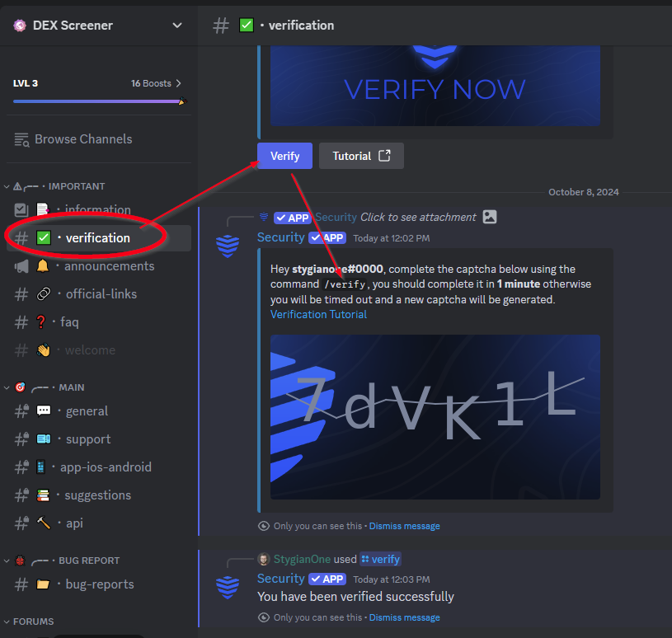Viewport: 672px width, 638px height.
Task: Click the stacked books emoji on suggestions
Action: coord(43,495)
